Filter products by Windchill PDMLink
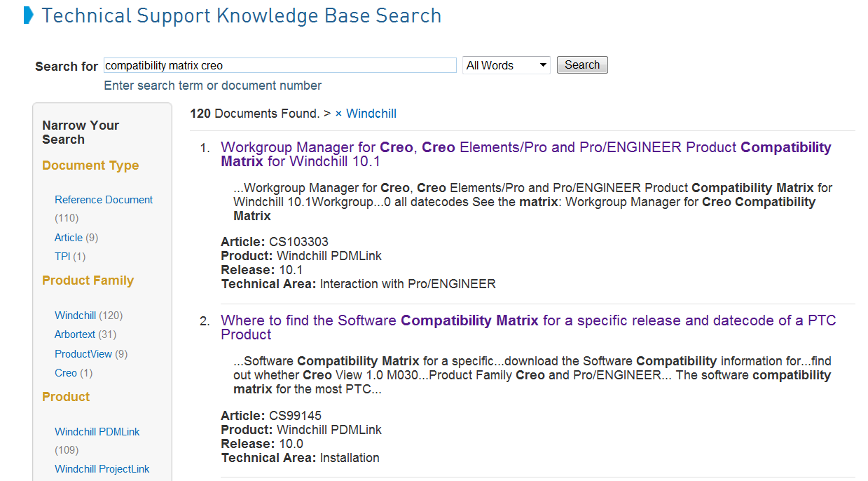The width and height of the screenshot is (868, 481). coord(97,431)
